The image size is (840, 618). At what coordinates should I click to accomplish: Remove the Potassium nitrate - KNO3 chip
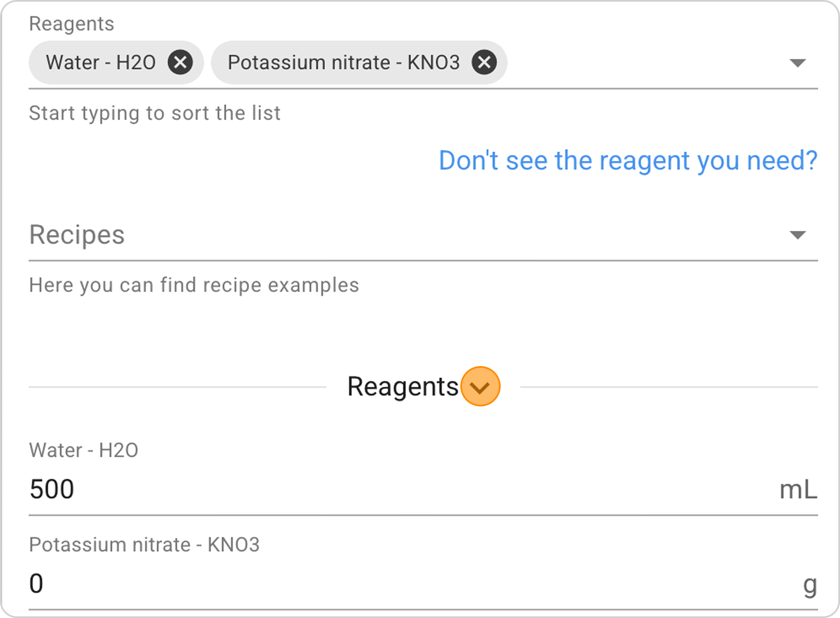(484, 62)
